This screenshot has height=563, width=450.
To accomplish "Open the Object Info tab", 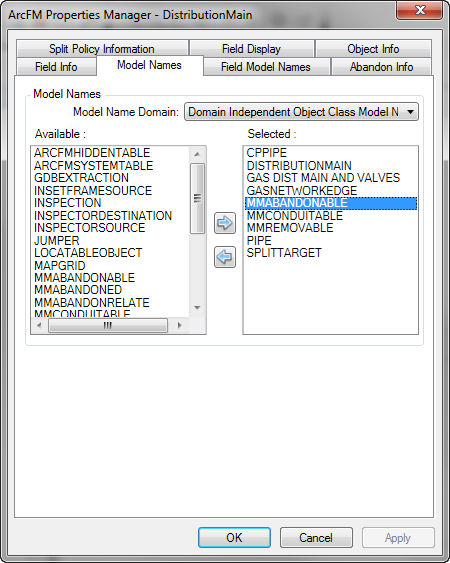I will [x=373, y=48].
